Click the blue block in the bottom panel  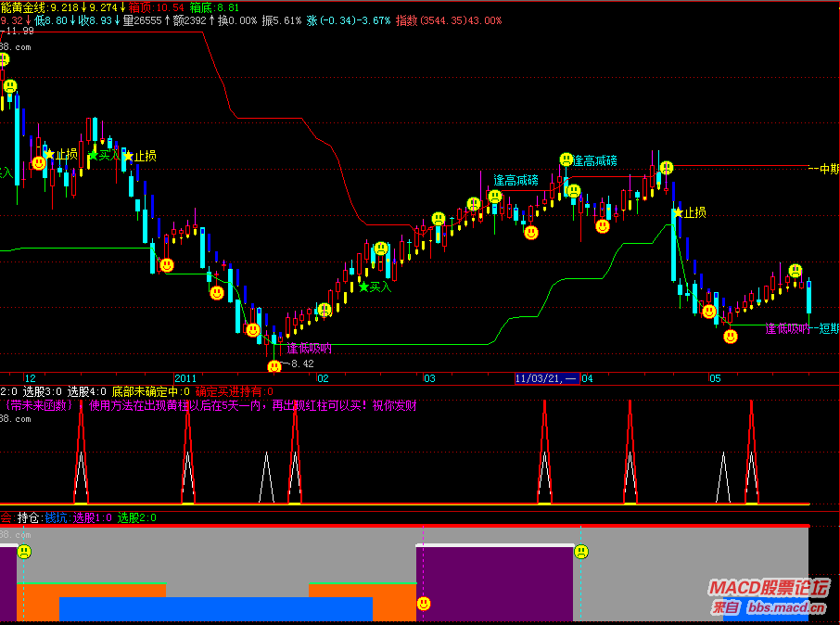click(215, 608)
